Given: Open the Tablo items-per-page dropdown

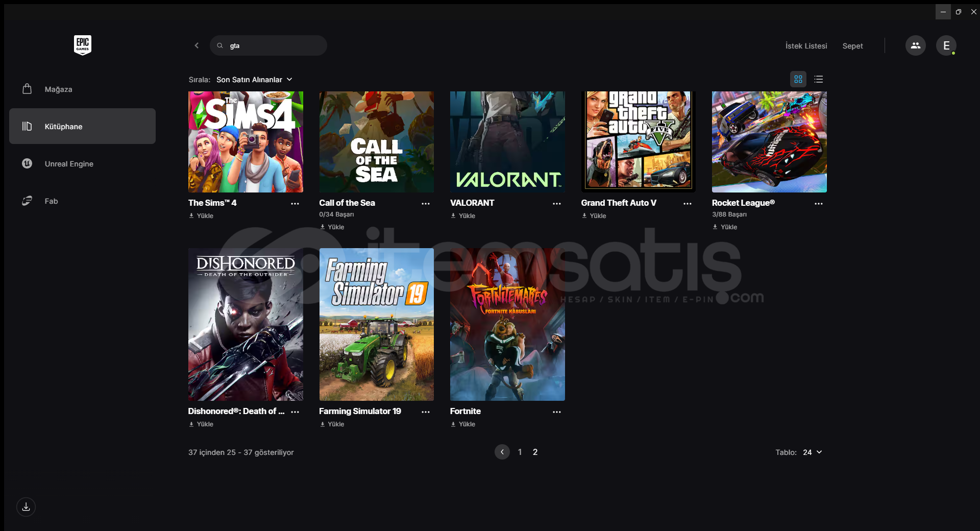Looking at the screenshot, I should pyautogui.click(x=812, y=452).
